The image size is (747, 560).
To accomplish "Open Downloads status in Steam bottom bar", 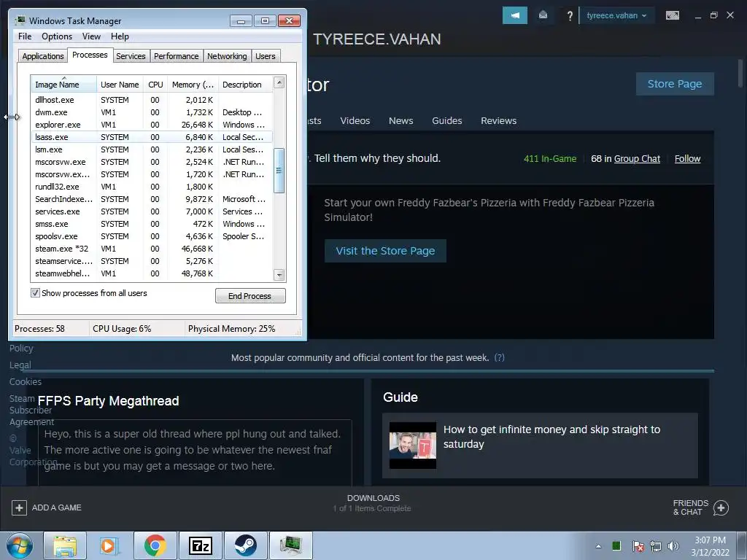I will tap(373, 503).
